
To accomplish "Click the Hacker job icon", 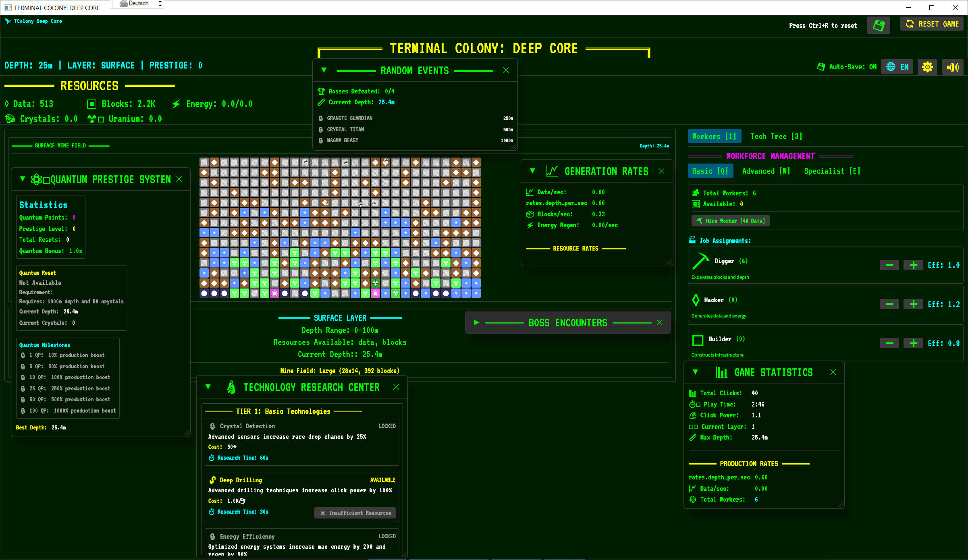I will point(696,300).
